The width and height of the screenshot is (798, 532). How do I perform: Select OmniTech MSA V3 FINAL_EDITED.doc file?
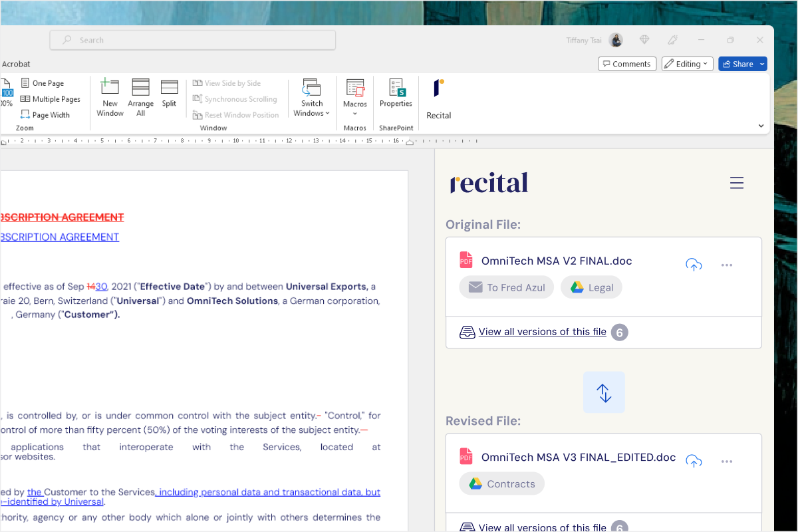click(579, 457)
